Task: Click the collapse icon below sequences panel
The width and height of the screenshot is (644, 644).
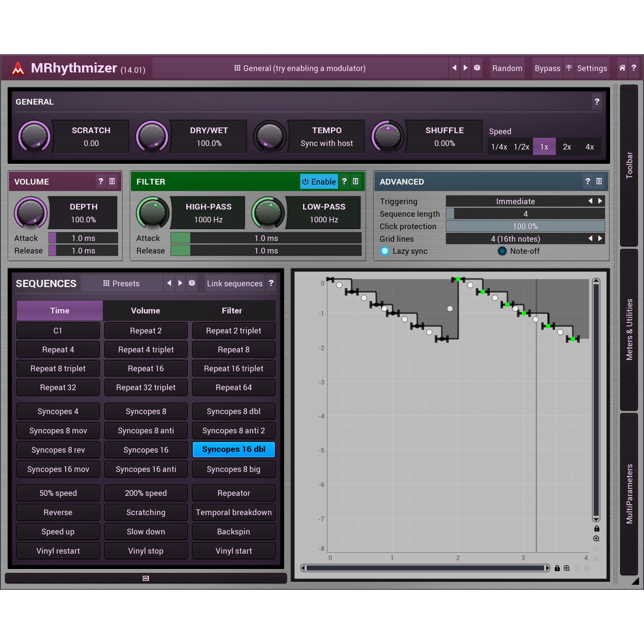Action: click(146, 578)
